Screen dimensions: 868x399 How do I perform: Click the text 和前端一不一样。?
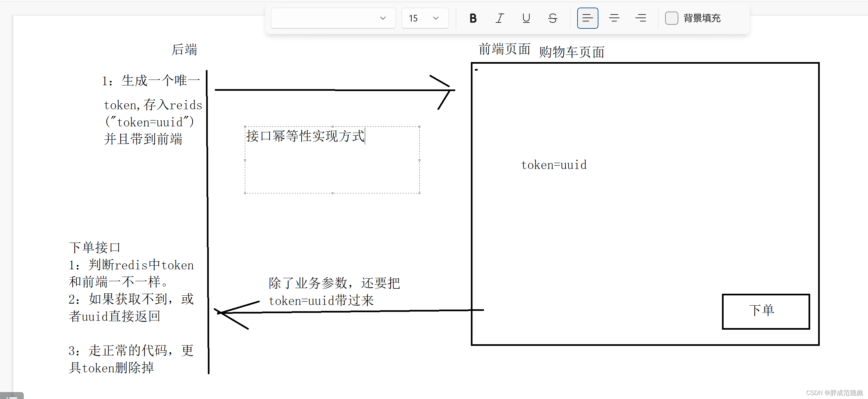pyautogui.click(x=119, y=282)
